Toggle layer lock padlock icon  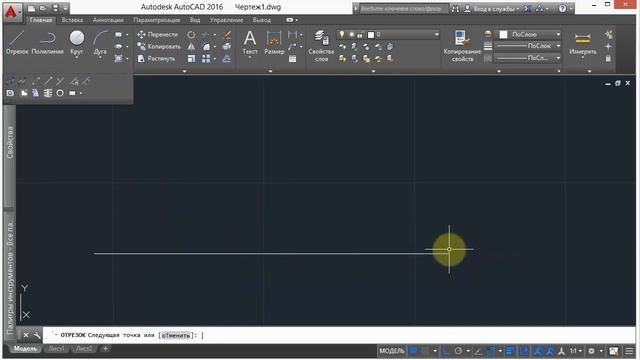[x=360, y=35]
